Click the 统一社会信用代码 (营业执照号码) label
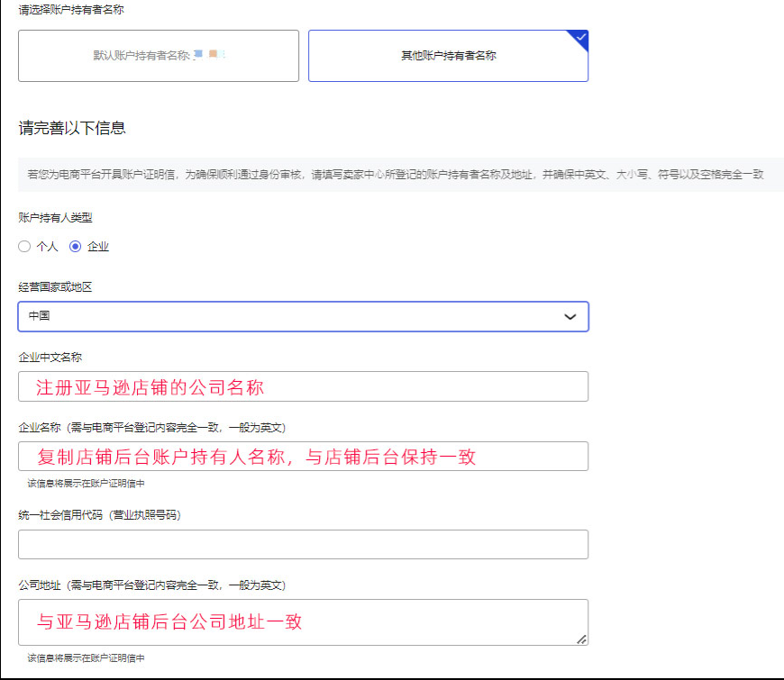This screenshot has height=680, width=784. (x=99, y=515)
